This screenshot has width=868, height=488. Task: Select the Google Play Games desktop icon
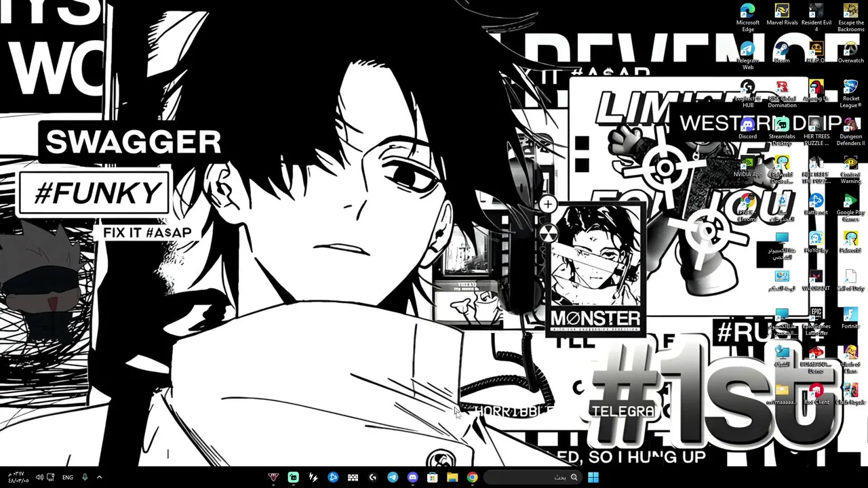coord(850,207)
